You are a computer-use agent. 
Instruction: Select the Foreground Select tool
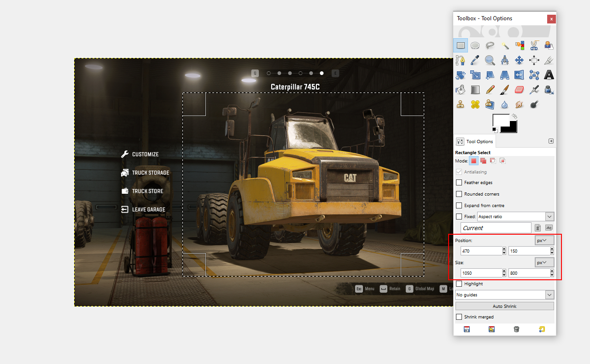(549, 45)
